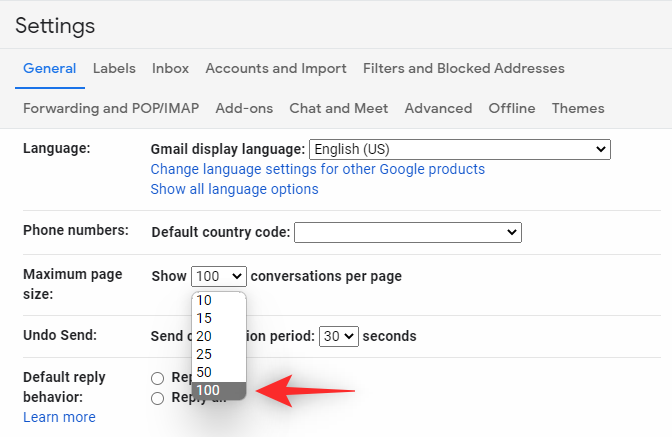Open Forwarding and POP/IMAP tab
Screen dimensions: 672x437
click(x=110, y=108)
